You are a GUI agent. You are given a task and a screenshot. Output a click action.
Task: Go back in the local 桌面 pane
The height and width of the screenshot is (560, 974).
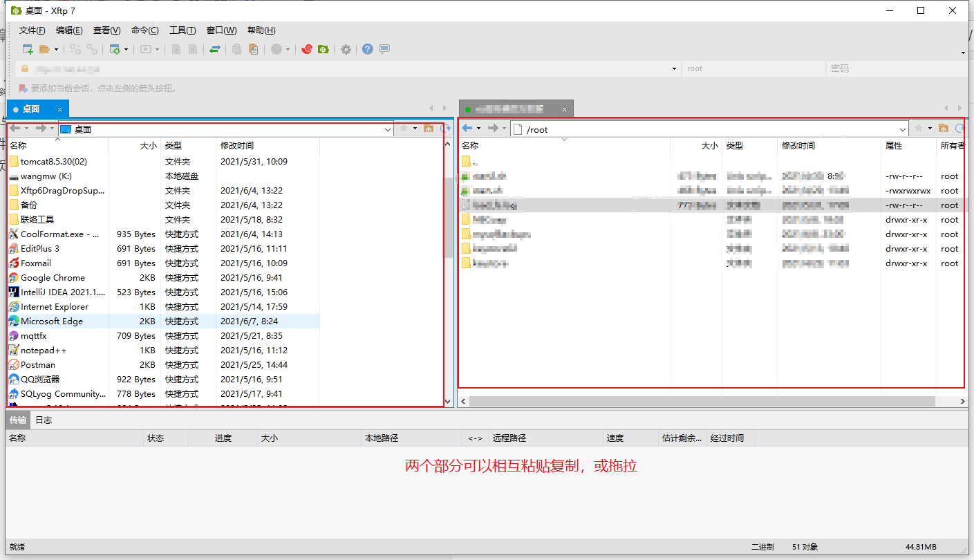point(15,129)
